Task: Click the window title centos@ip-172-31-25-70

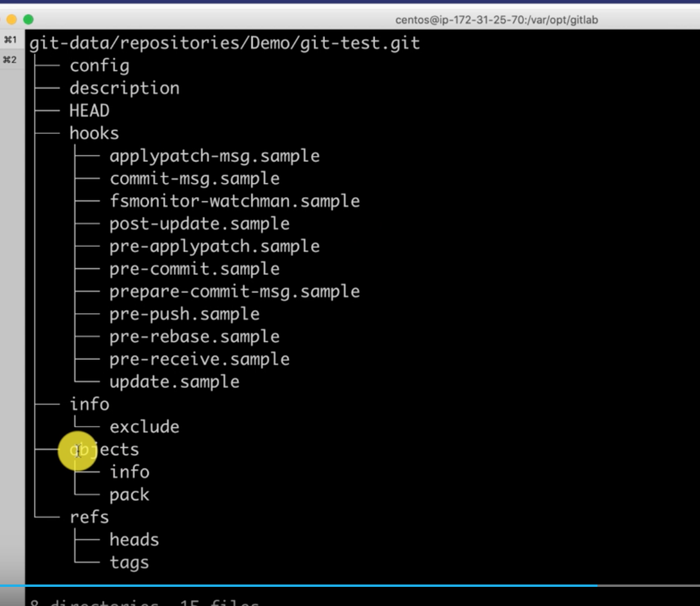Action: 496,20
